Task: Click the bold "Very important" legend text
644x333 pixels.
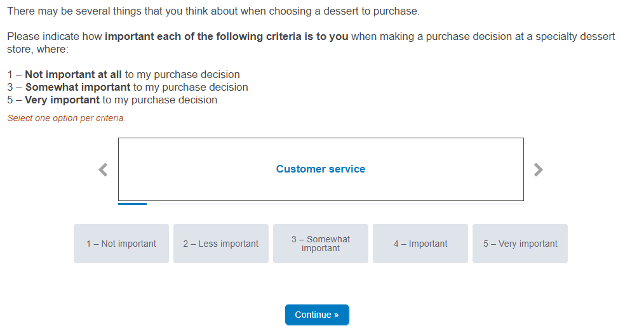Action: click(x=62, y=100)
